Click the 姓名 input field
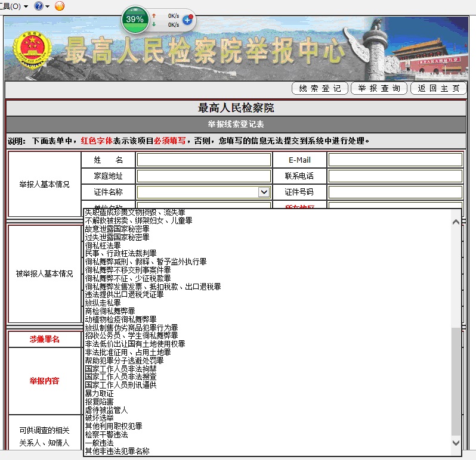Viewport: 476px width, 460px height. pos(203,160)
